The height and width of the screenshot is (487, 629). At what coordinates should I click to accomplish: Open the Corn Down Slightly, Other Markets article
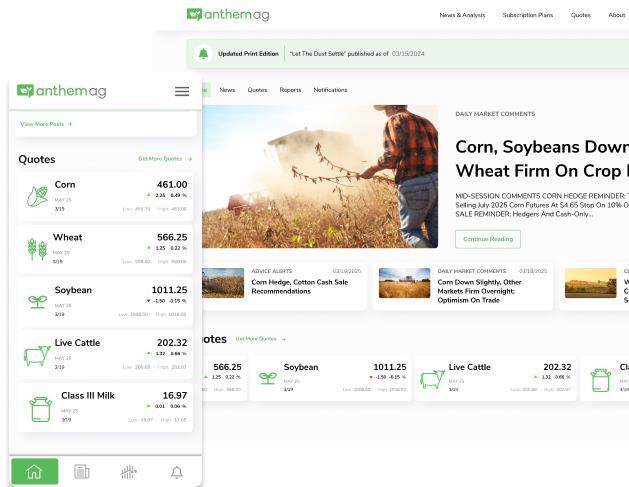[479, 291]
